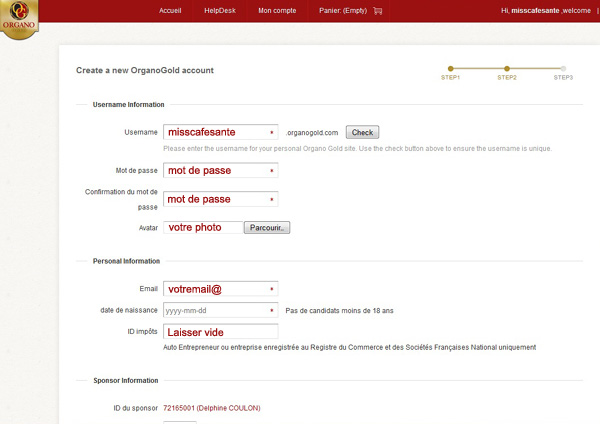Click the Avatar file path field
600x424 pixels.
tap(203, 228)
